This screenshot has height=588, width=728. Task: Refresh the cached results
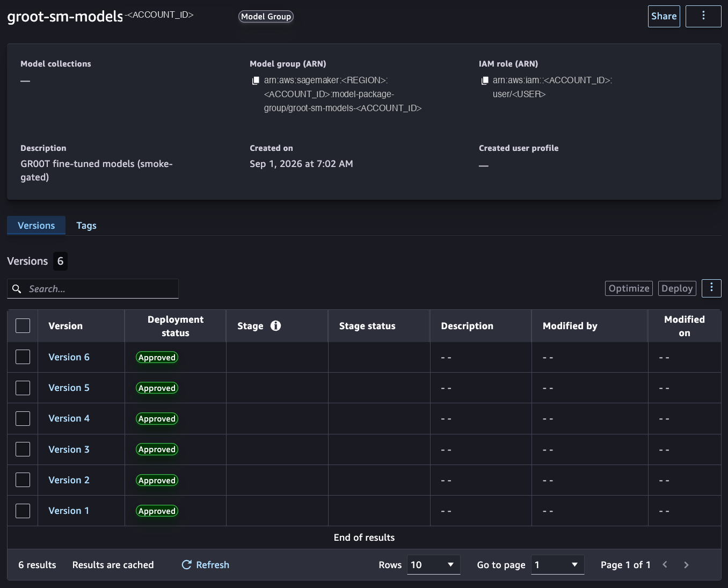tap(206, 565)
